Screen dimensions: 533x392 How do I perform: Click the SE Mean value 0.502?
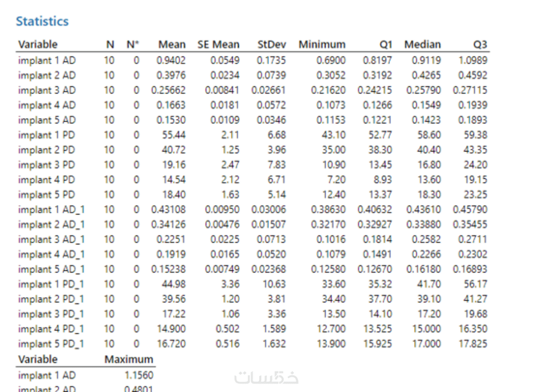(x=227, y=329)
